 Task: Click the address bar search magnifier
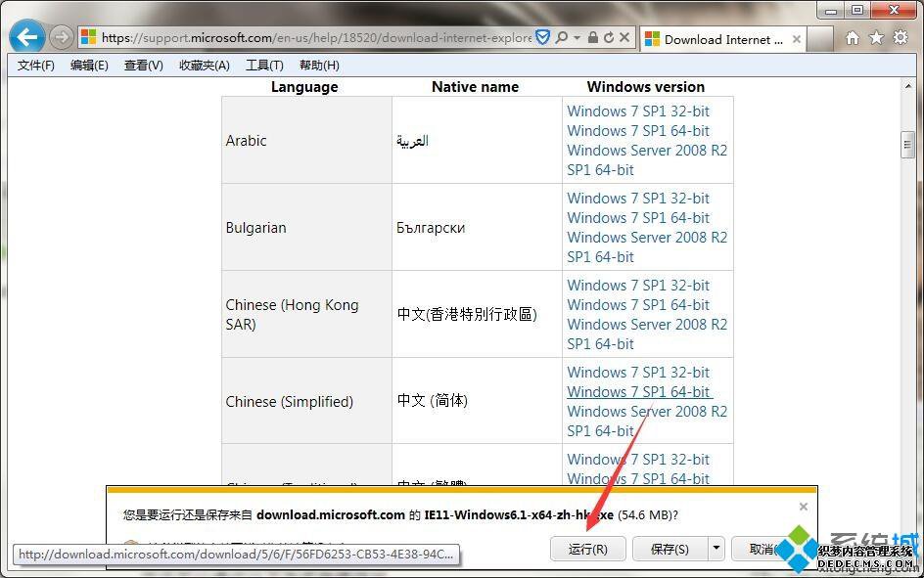click(x=562, y=38)
